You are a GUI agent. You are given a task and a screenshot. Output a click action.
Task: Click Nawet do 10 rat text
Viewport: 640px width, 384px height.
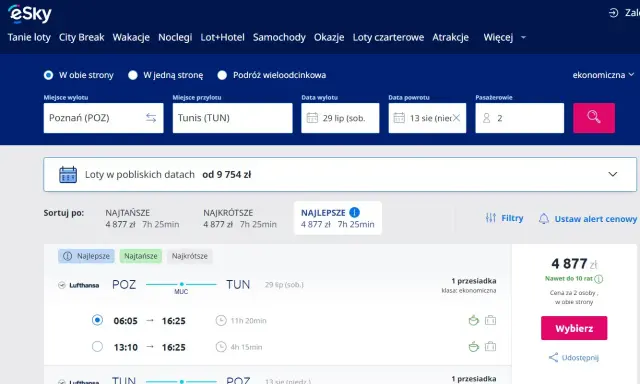[x=569, y=279]
